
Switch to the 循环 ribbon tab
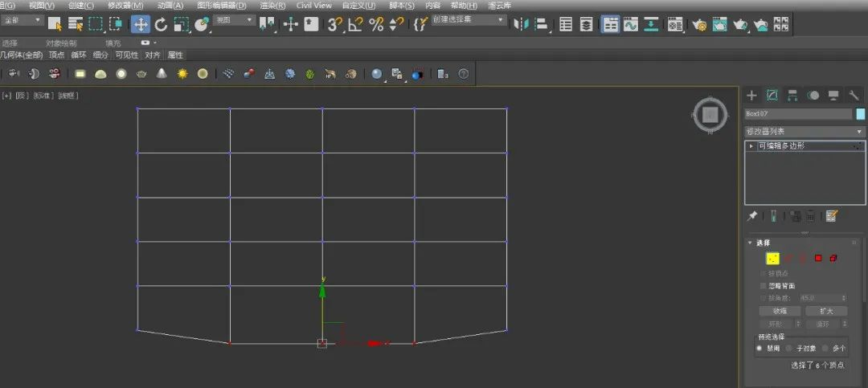[79, 55]
